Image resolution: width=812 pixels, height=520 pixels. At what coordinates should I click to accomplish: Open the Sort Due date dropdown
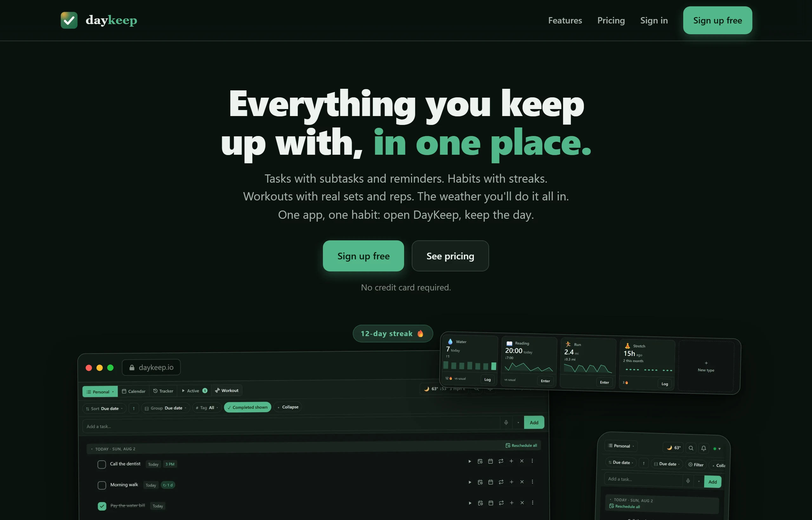click(104, 409)
